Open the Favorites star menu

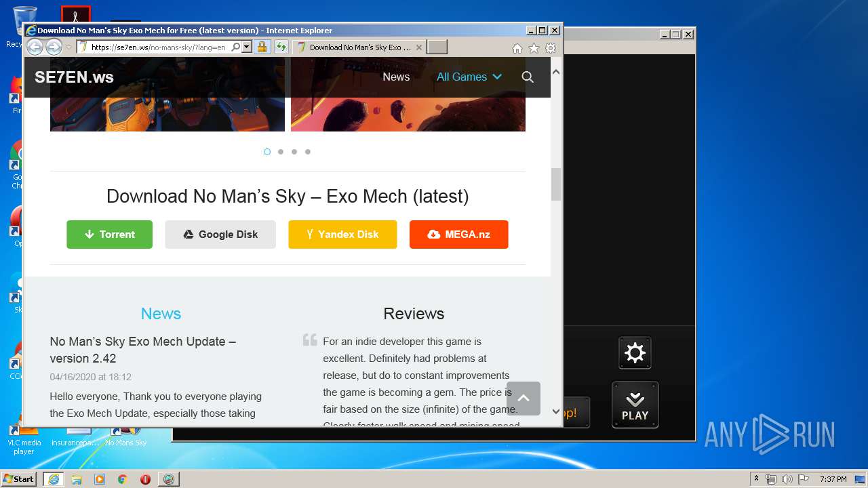point(534,48)
